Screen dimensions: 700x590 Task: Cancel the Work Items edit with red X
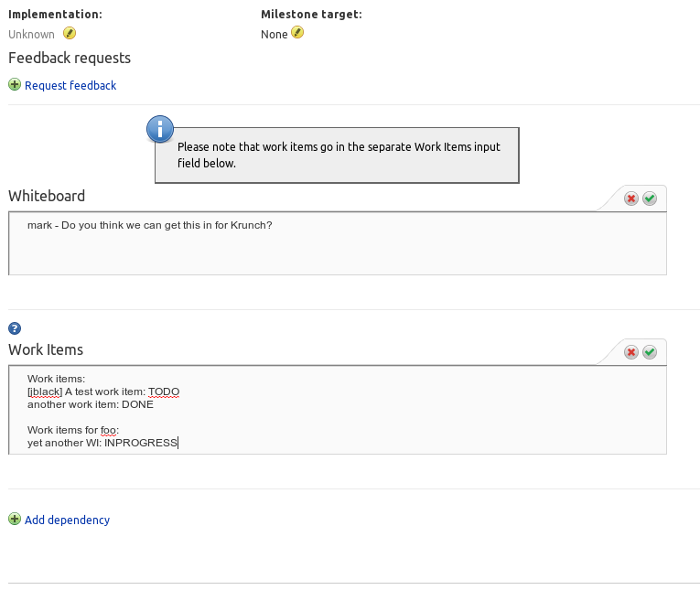point(631,352)
